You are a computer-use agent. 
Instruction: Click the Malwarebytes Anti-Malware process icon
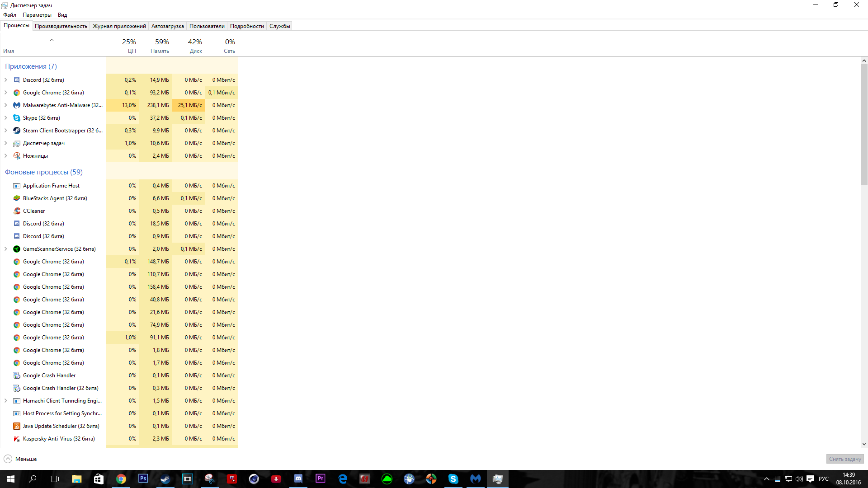coord(17,105)
